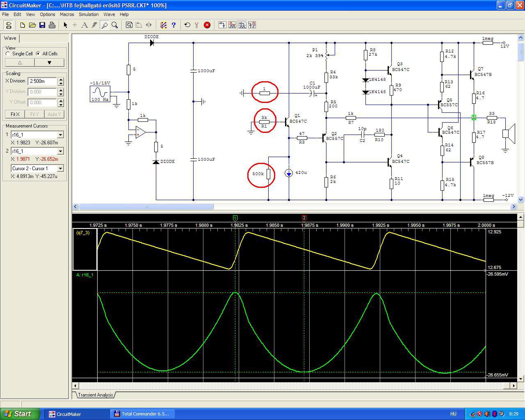Click the X Division input field

click(43, 81)
